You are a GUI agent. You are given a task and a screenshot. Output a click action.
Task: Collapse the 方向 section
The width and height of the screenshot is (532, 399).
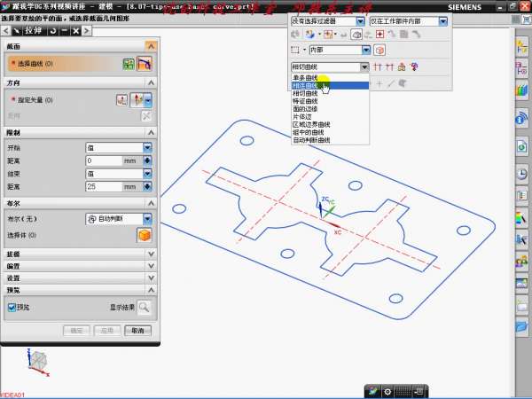151,82
